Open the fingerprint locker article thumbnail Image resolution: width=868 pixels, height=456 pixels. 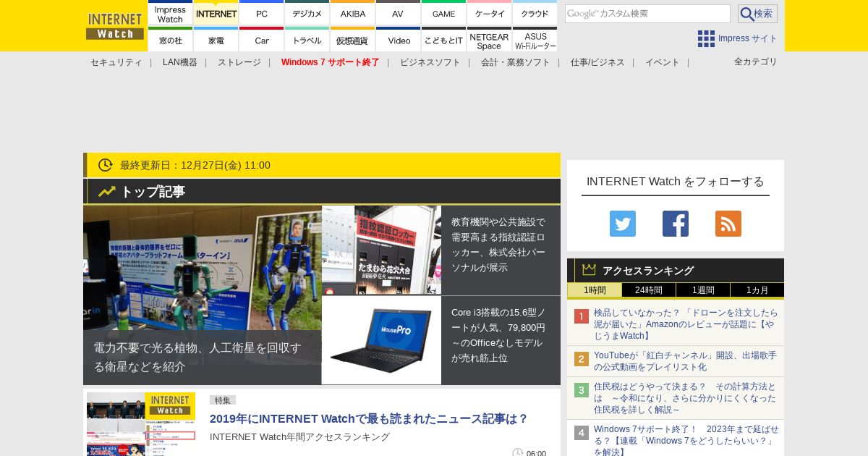(x=381, y=250)
